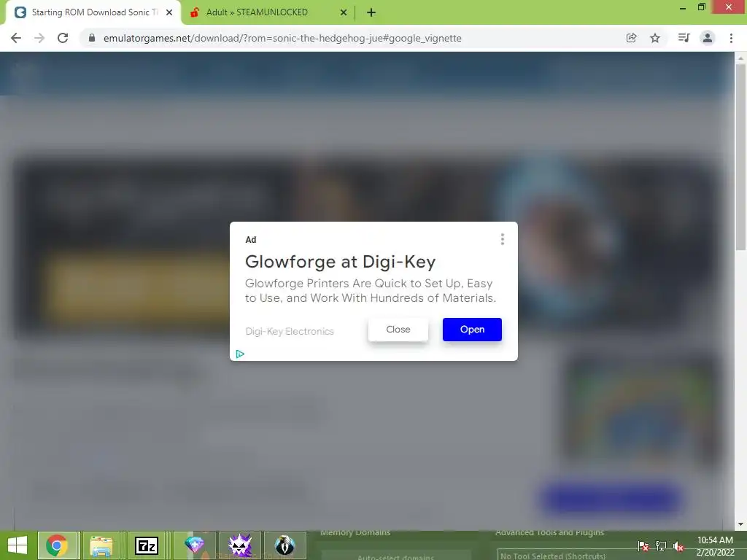Click the Digi-Key Electronics advertiser name

pyautogui.click(x=290, y=332)
